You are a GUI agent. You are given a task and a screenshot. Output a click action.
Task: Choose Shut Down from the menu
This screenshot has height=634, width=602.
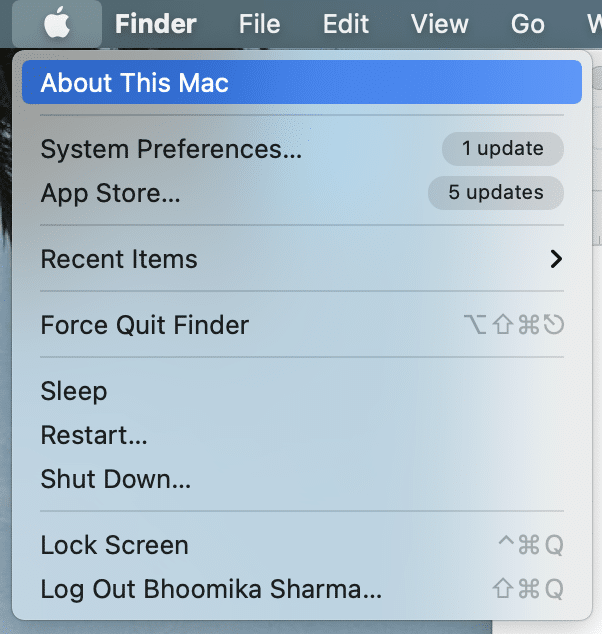coord(115,479)
